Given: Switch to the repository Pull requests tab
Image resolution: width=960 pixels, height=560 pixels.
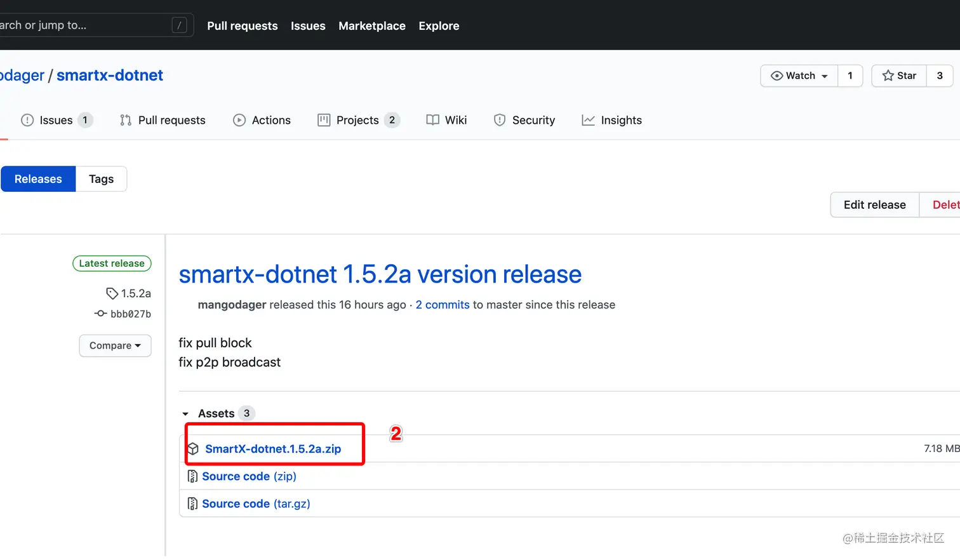Looking at the screenshot, I should click(x=163, y=120).
